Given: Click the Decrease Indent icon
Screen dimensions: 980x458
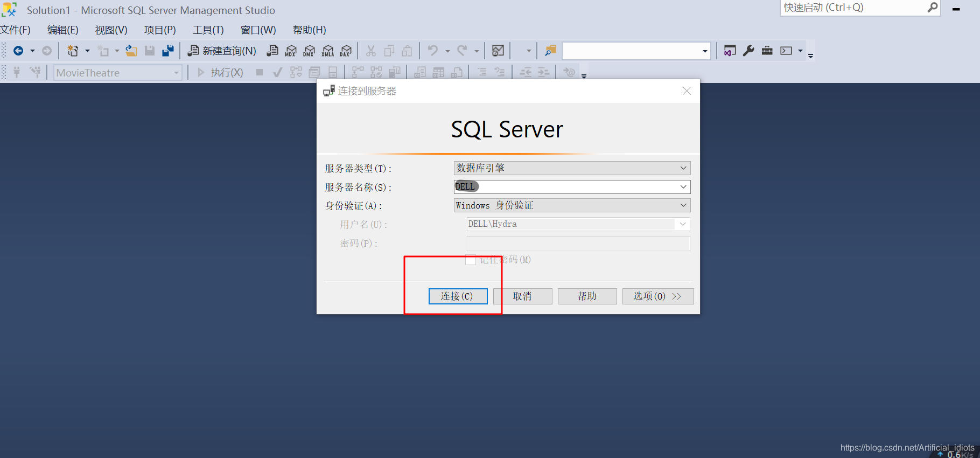Looking at the screenshot, I should [x=526, y=72].
